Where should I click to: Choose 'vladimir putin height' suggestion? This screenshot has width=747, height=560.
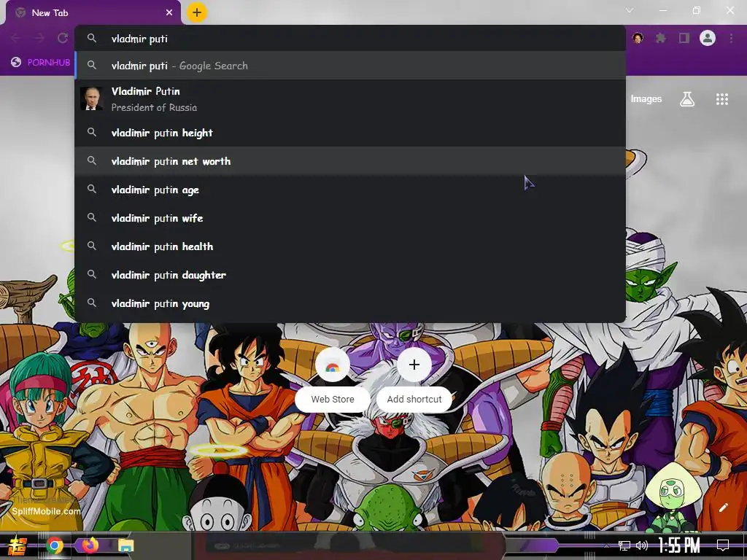(350, 133)
